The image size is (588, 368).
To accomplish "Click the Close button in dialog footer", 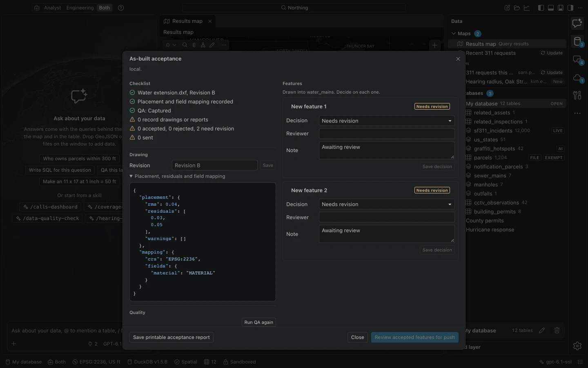I will pyautogui.click(x=357, y=337).
